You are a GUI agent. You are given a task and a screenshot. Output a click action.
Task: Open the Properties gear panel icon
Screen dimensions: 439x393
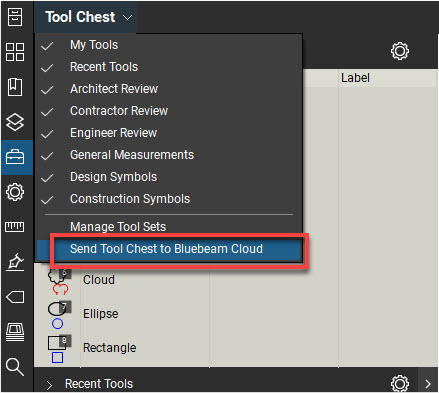tap(15, 192)
